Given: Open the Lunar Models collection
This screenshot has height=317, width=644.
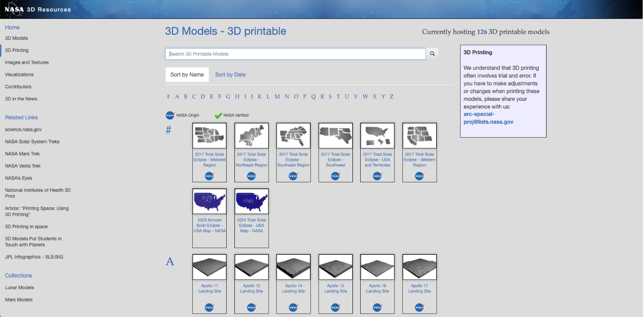Looking at the screenshot, I should point(19,288).
